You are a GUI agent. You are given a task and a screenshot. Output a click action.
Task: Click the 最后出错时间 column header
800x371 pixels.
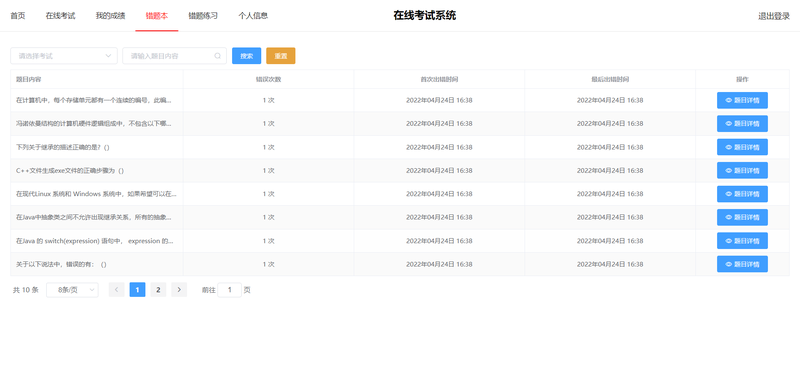610,80
